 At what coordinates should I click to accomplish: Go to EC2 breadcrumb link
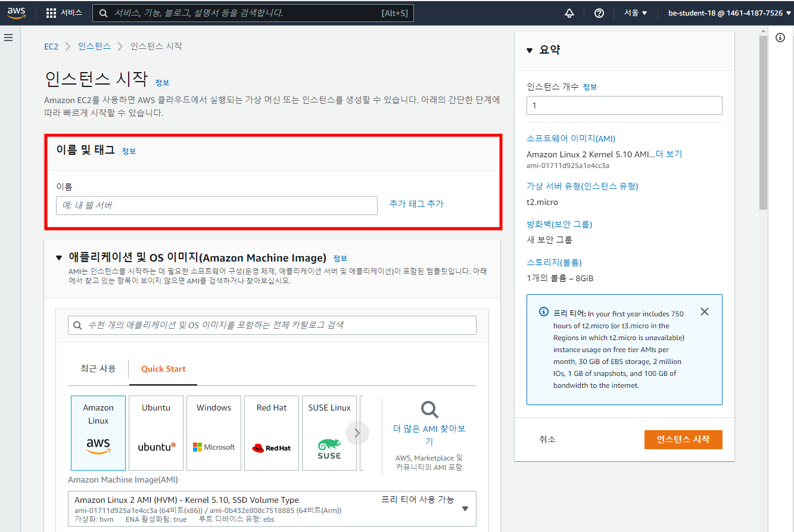(51, 46)
